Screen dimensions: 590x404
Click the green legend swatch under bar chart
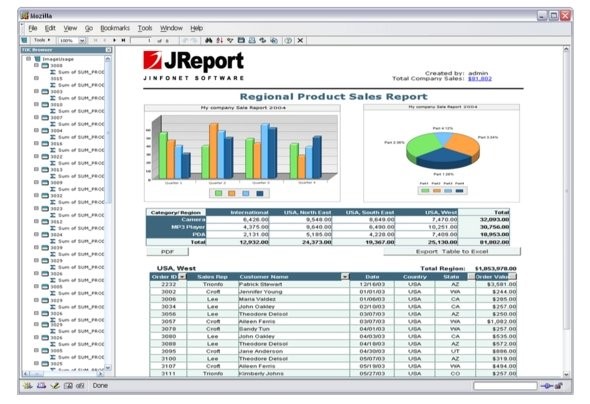pos(218,193)
